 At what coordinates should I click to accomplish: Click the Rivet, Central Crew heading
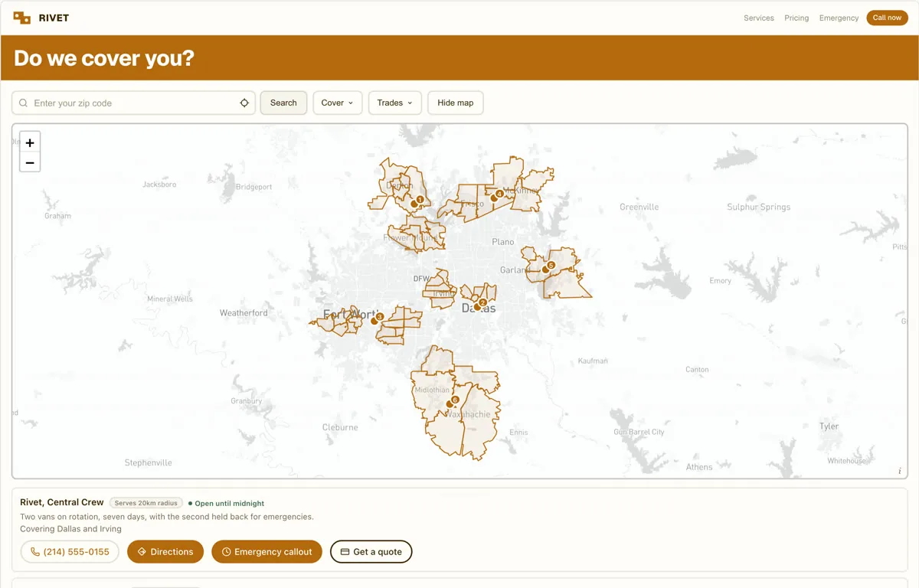(x=62, y=502)
